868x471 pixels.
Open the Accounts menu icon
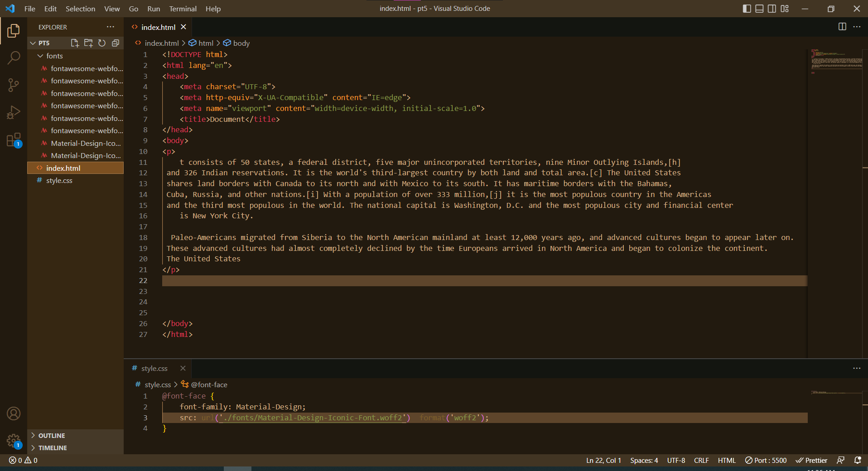pos(14,413)
